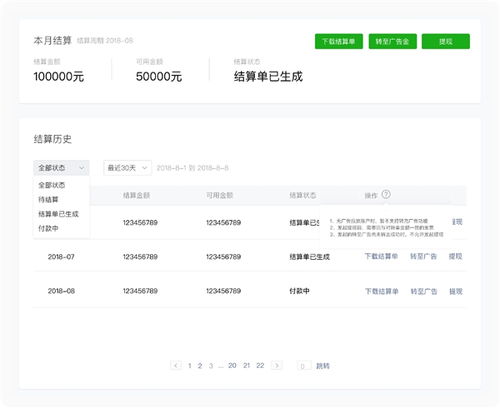
Task: Select 全部状态 option in the open list
Action: [x=52, y=185]
